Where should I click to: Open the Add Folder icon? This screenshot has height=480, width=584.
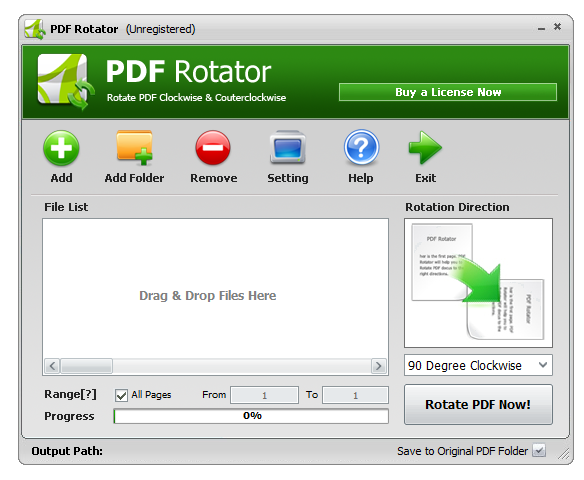(x=134, y=148)
